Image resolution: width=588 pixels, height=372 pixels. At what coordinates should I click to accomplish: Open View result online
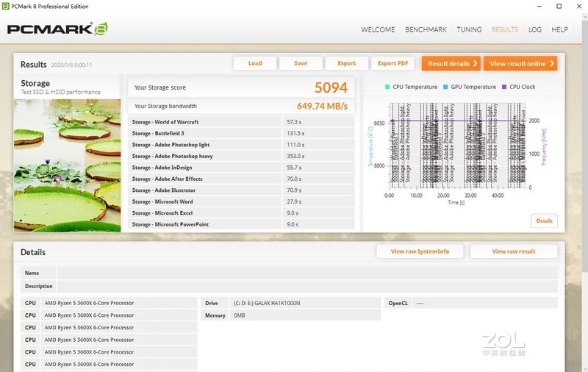[x=520, y=64]
